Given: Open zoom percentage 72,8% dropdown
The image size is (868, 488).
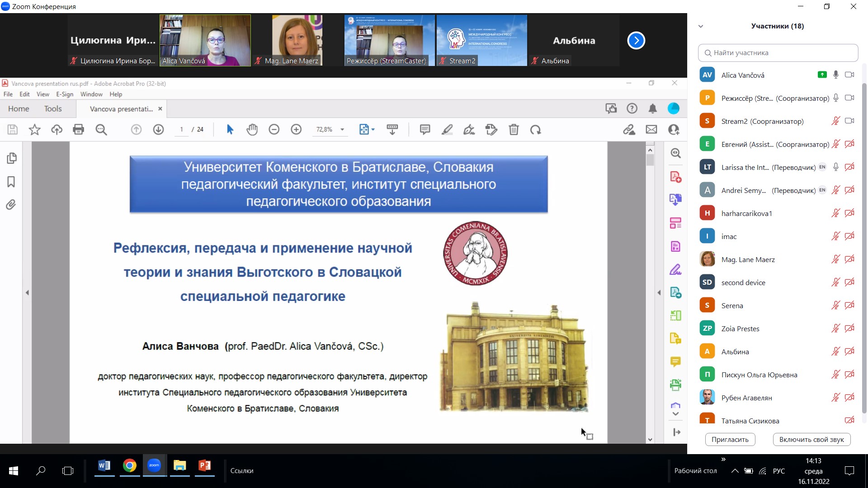Looking at the screenshot, I should pos(342,130).
